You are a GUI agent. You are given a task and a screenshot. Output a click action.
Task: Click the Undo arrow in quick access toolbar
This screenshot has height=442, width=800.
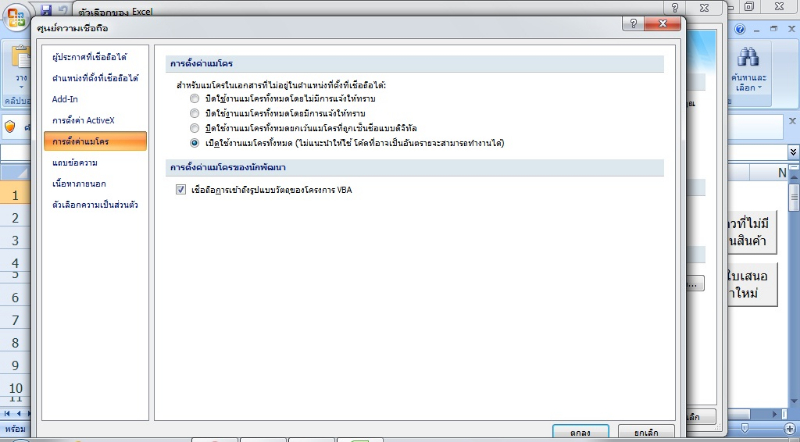tap(63, 9)
